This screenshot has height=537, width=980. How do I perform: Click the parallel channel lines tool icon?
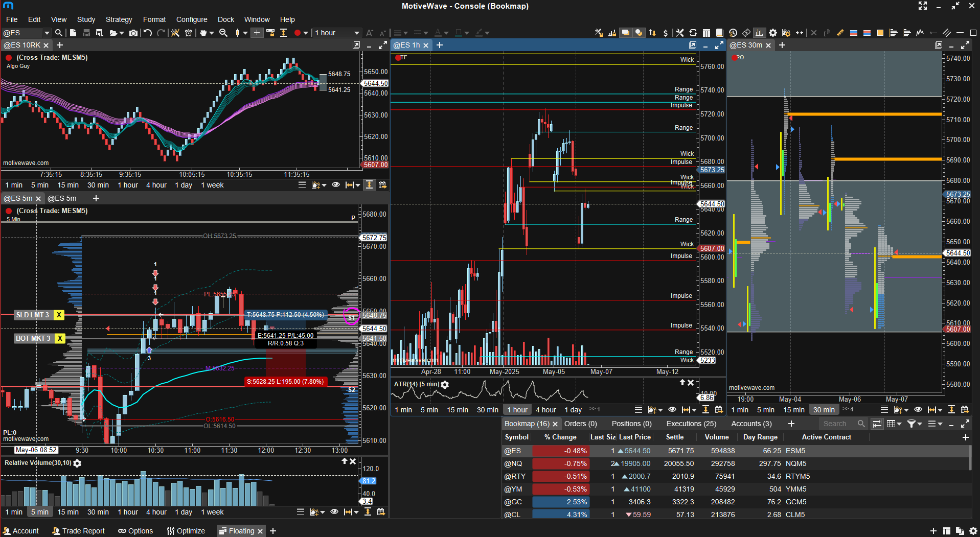(x=947, y=33)
